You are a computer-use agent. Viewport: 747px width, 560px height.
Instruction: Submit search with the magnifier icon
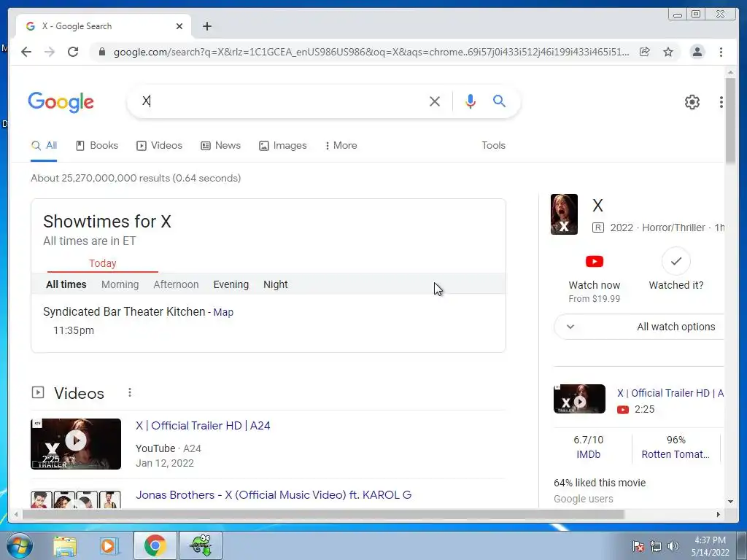pyautogui.click(x=499, y=101)
